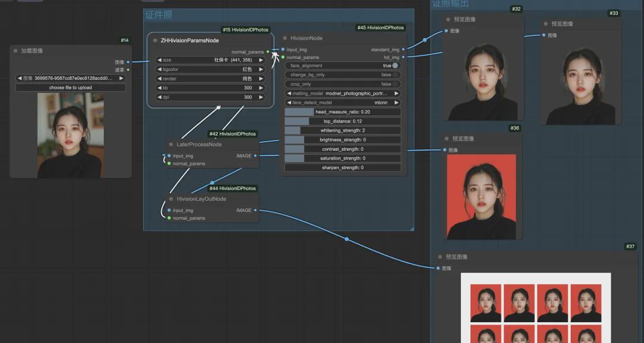This screenshot has height=343, width=644.
Task: Click the IMAGE output port of HivisionLayOutNode
Action: click(x=255, y=210)
